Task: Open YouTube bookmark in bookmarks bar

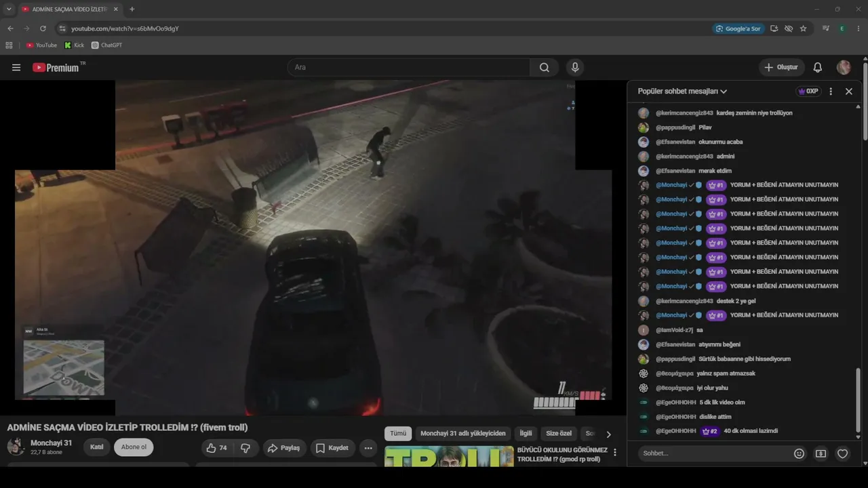Action: [x=41, y=45]
